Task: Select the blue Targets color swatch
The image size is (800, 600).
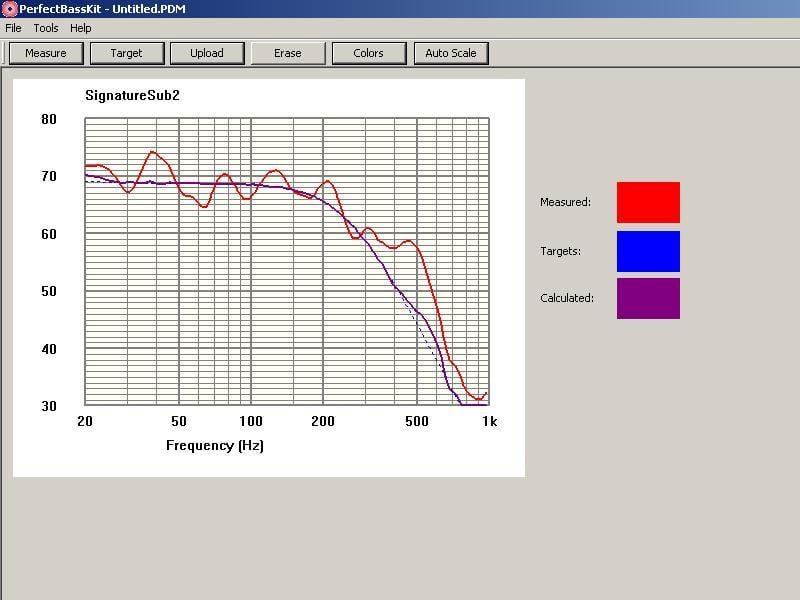Action: (648, 251)
